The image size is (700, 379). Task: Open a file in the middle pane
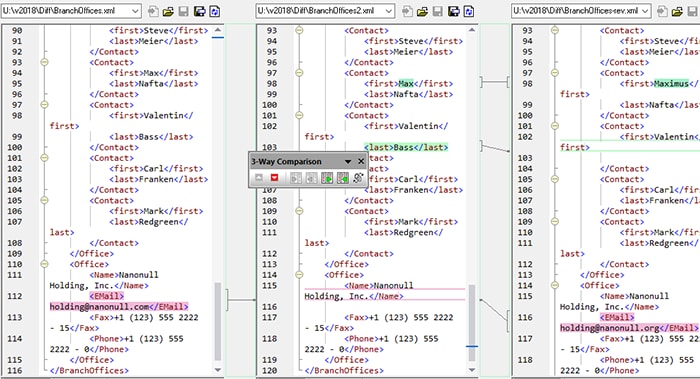pyautogui.click(x=422, y=12)
